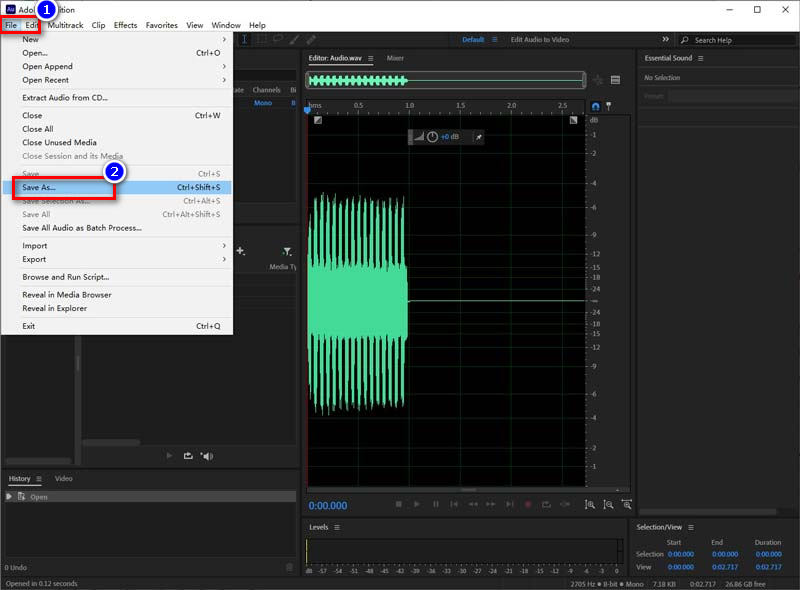Toggle Mono channel selection in Editor
This screenshot has height=590, width=800.
coord(262,103)
